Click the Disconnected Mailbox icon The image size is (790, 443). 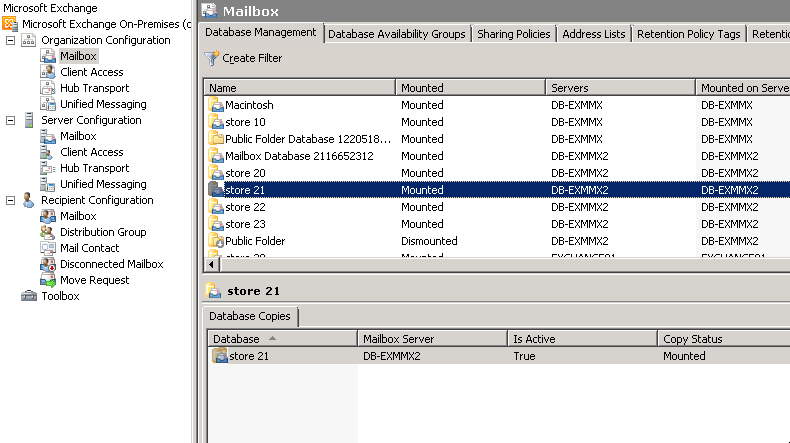click(x=48, y=264)
